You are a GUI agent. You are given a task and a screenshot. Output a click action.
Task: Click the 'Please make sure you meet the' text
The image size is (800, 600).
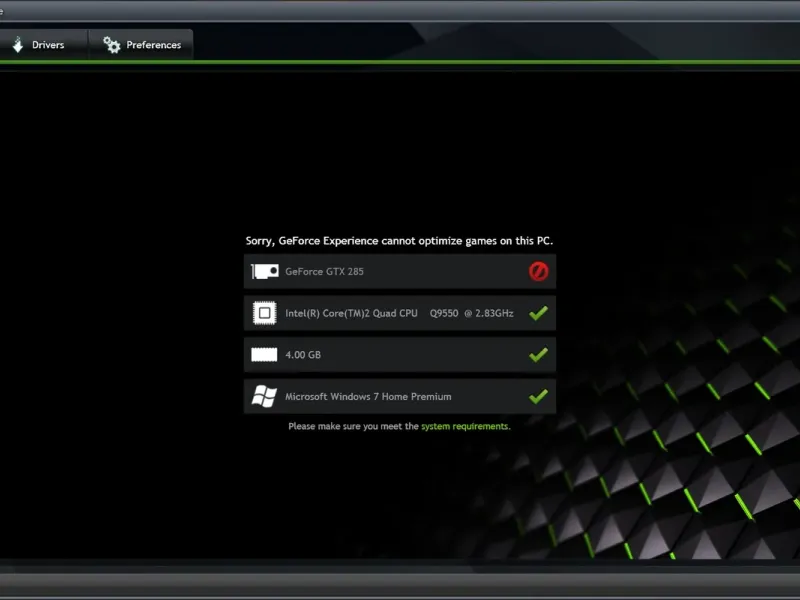click(x=353, y=426)
